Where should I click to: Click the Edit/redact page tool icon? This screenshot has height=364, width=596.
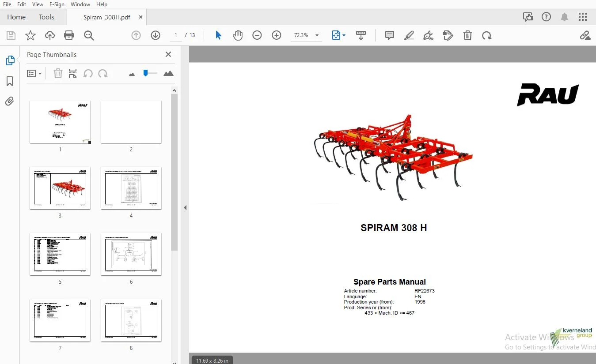click(x=448, y=35)
